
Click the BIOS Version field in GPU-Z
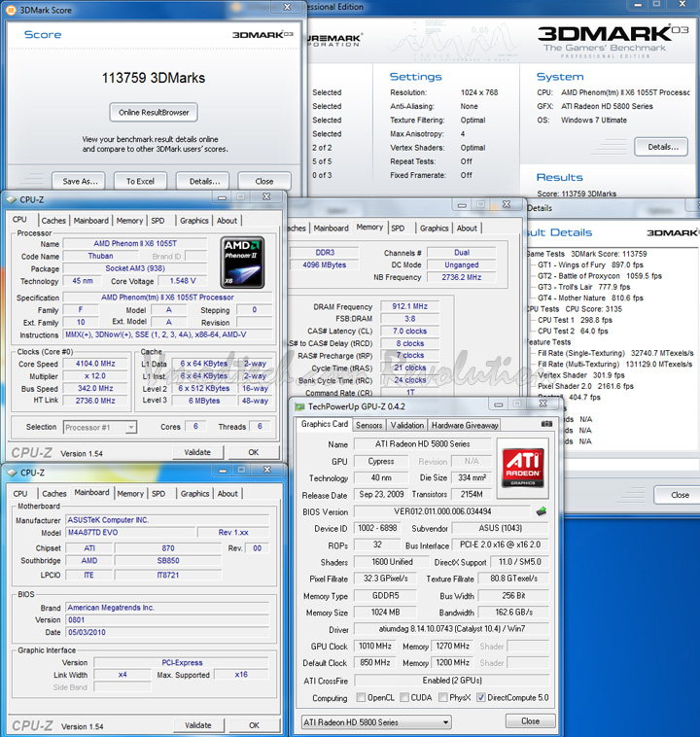tap(442, 511)
